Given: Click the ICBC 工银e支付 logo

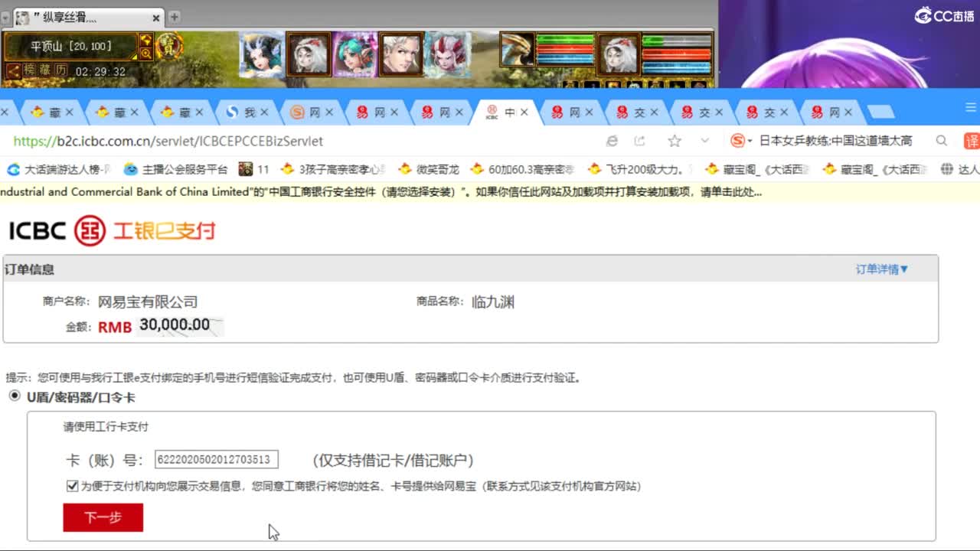Looking at the screenshot, I should 113,230.
